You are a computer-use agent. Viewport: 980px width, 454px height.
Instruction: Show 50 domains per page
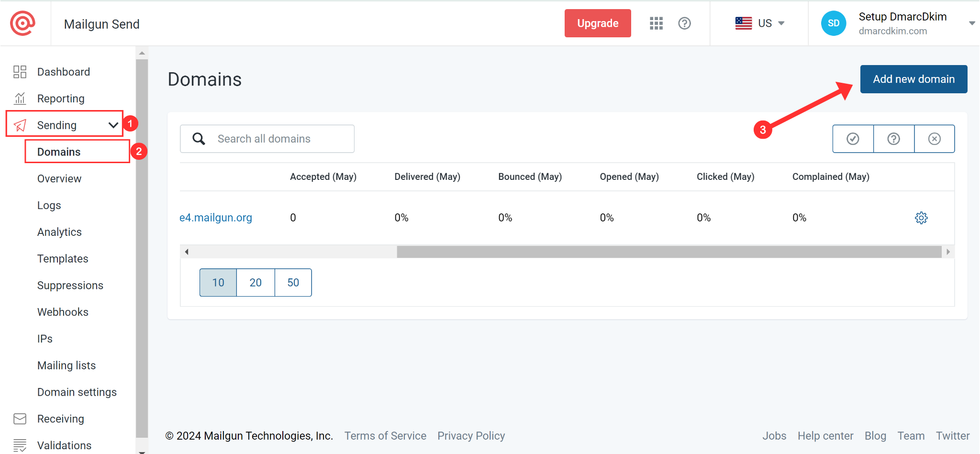[x=293, y=283]
